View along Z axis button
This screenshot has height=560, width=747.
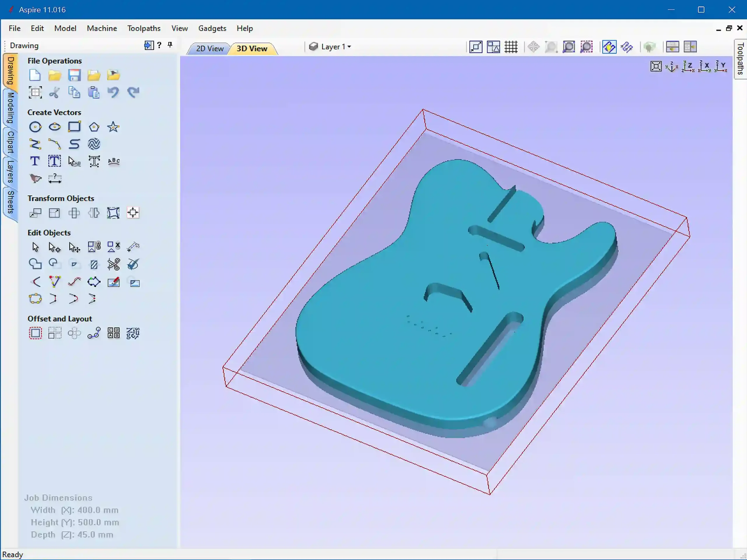688,66
